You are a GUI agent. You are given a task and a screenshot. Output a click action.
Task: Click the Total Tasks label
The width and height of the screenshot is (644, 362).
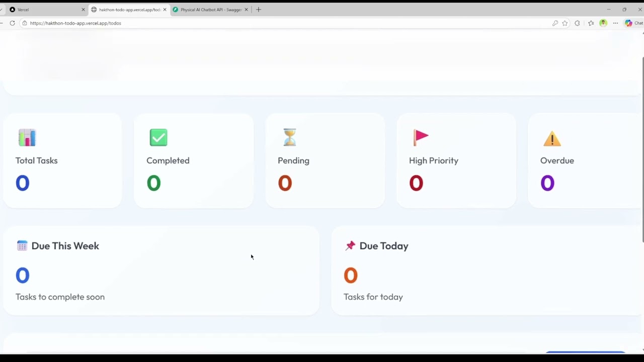[36, 160]
